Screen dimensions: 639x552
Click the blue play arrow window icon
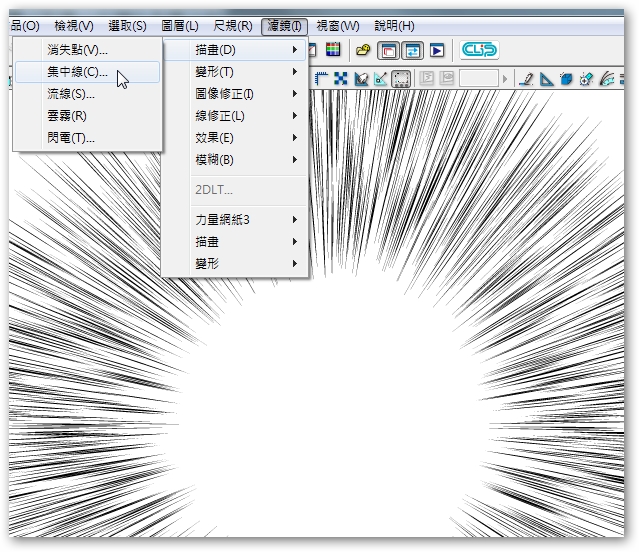pyautogui.click(x=437, y=51)
